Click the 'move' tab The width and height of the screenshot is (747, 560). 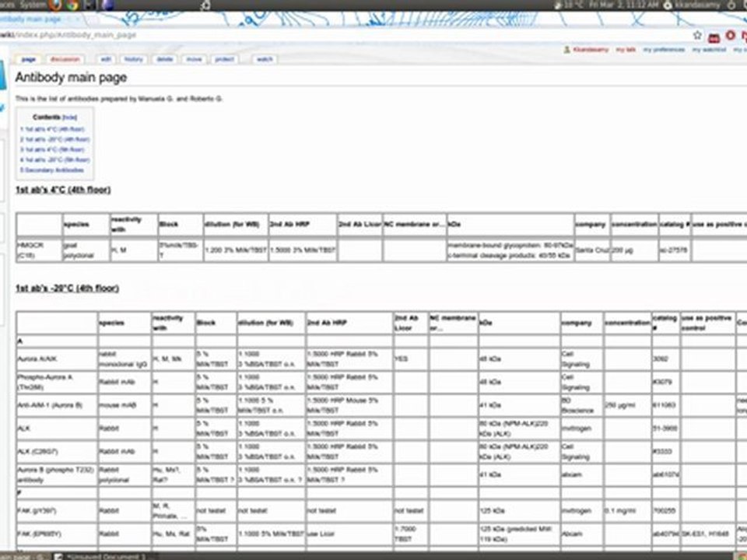[194, 60]
